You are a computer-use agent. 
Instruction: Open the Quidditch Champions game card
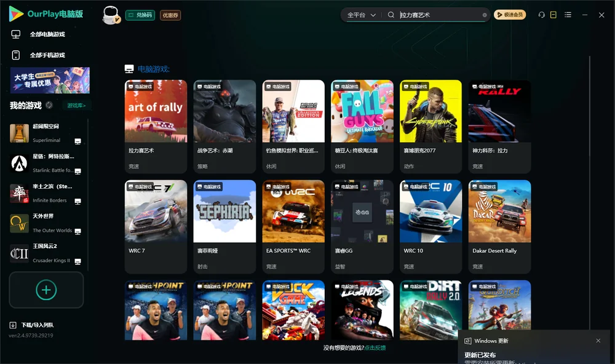(x=499, y=305)
